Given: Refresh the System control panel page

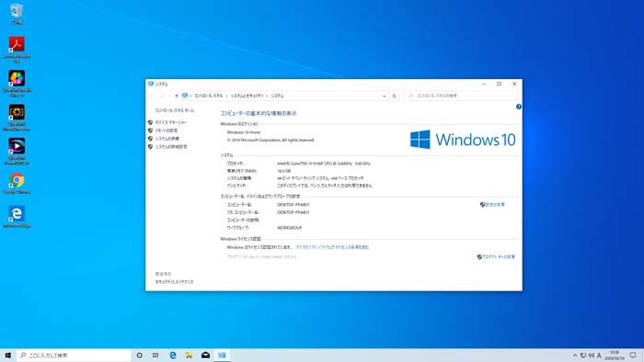Looking at the screenshot, I should point(394,96).
